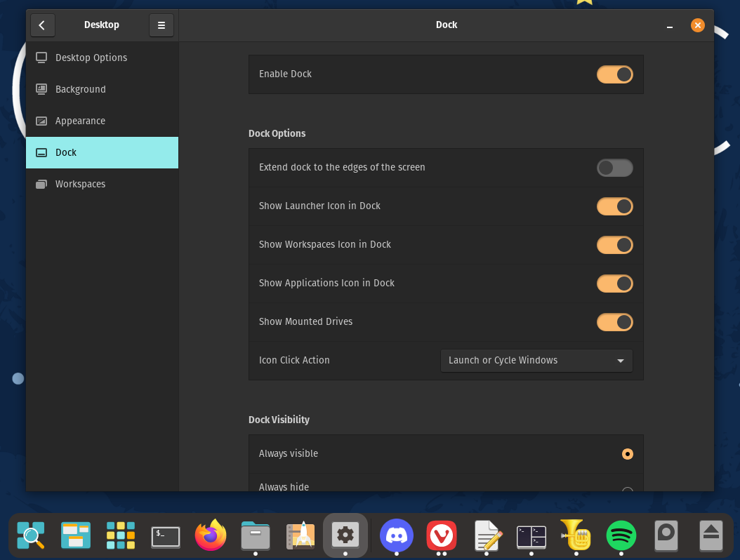
Task: Open the Tuba app from the dock
Action: 576,535
